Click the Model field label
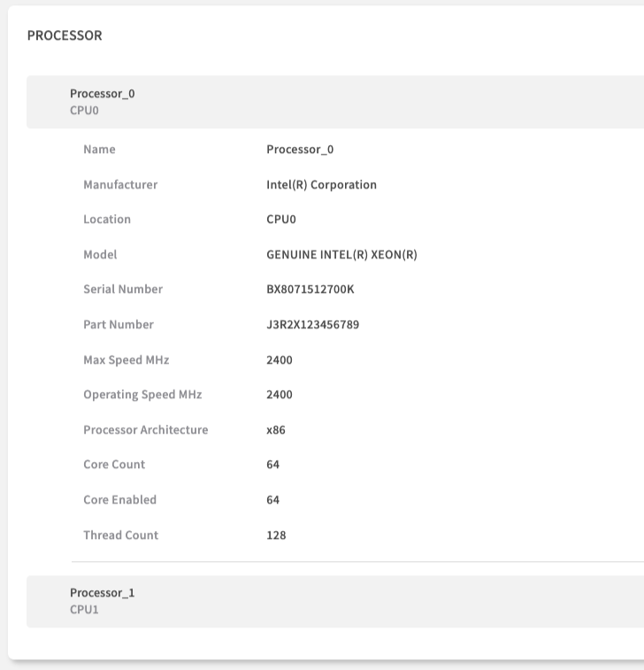 (x=100, y=255)
